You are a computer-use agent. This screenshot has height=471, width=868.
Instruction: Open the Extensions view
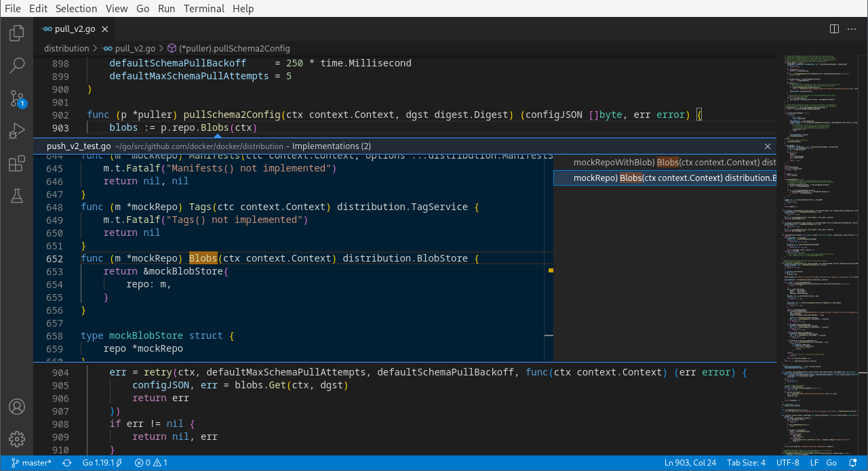[17, 164]
